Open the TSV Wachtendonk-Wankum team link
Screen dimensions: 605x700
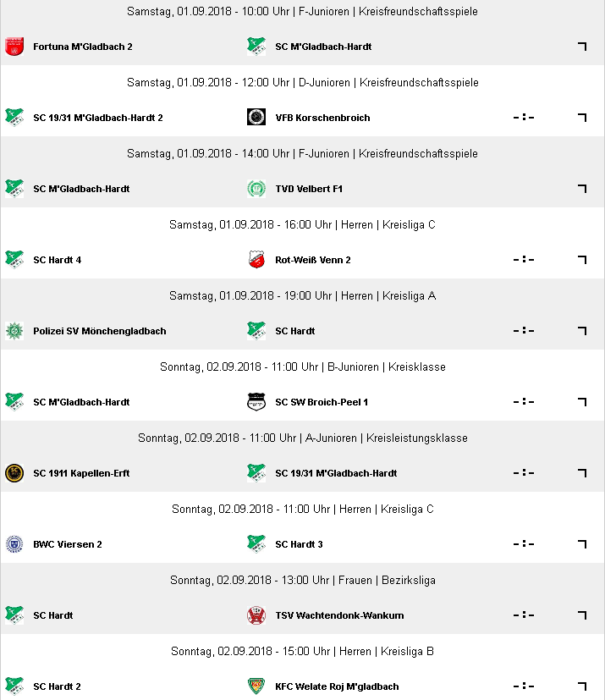(x=339, y=615)
